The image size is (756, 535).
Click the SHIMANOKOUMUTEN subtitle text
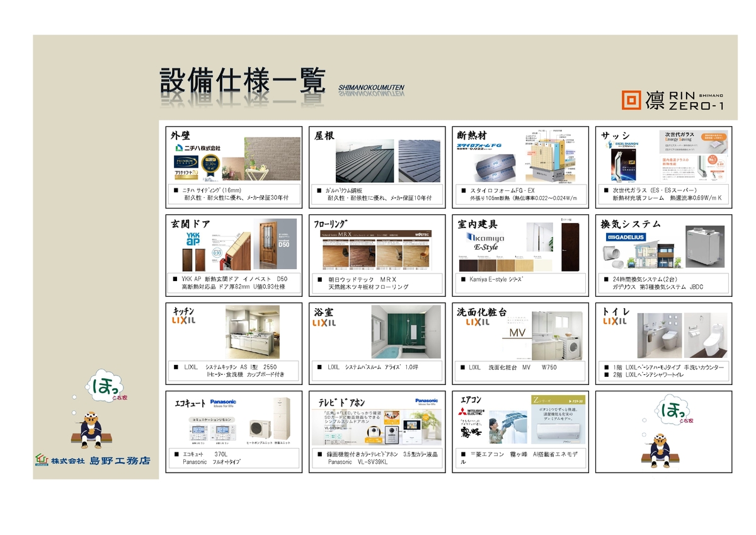coord(371,87)
